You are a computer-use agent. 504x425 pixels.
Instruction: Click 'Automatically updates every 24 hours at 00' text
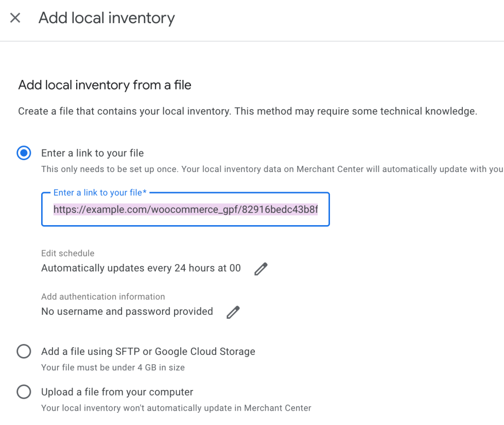[141, 268]
